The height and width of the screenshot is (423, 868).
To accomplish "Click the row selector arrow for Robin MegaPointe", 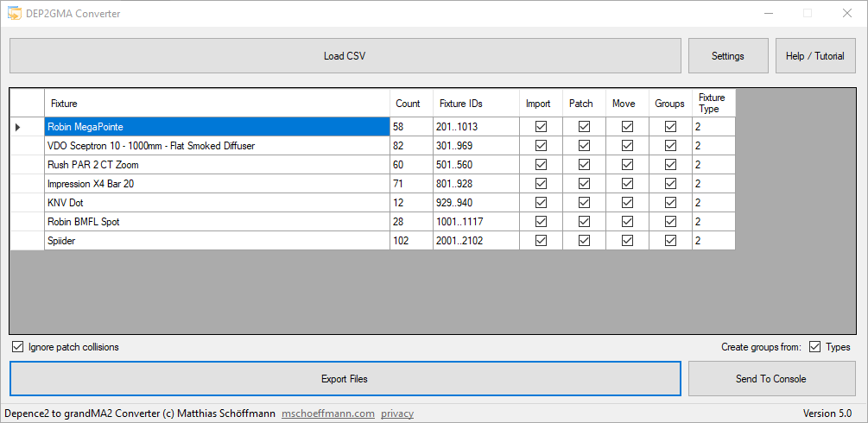I will coord(18,127).
